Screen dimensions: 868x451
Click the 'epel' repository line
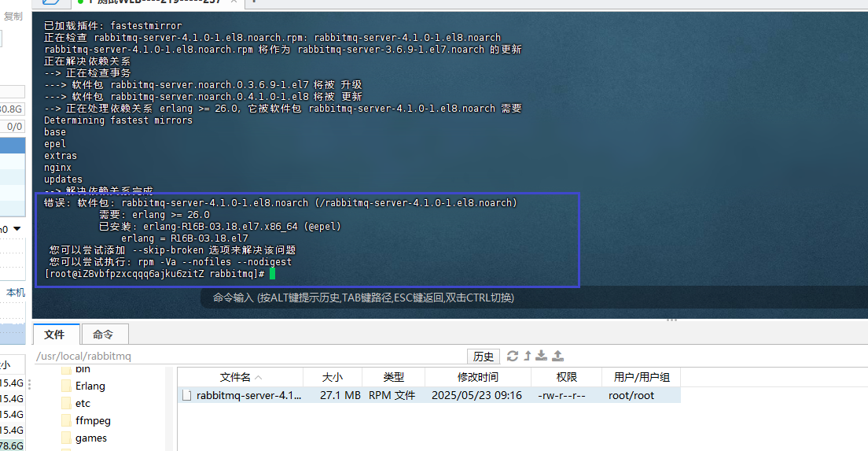tap(55, 144)
